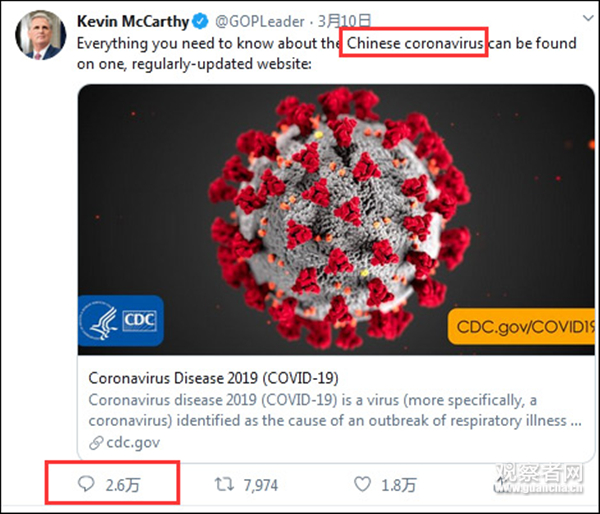Click the highlighted "Chinese coronavirus" text
600x514 pixels.
pyautogui.click(x=414, y=44)
